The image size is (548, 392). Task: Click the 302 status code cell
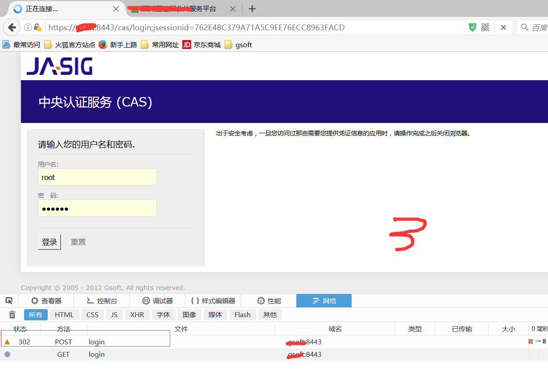coord(24,342)
